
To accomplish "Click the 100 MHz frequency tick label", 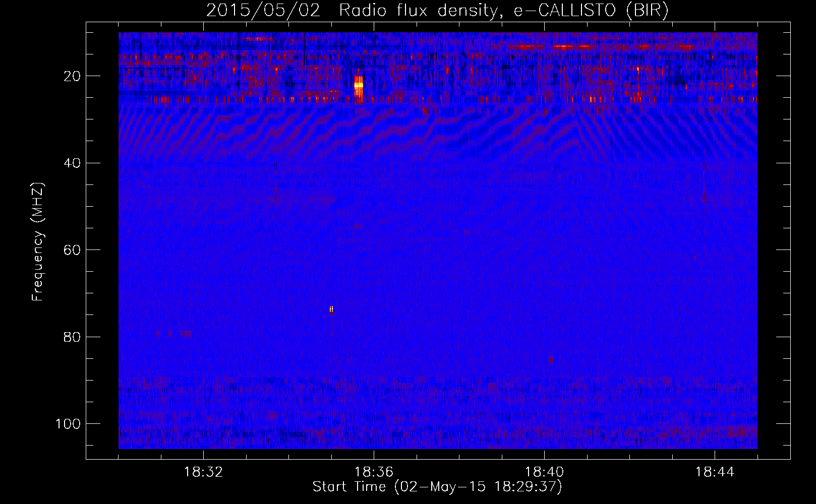I will click(68, 424).
